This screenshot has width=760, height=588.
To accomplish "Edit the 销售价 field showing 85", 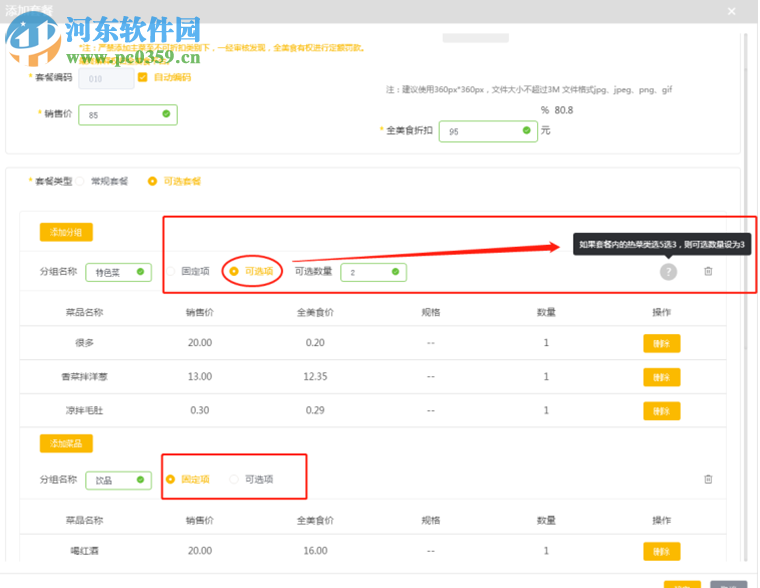I will pos(128,115).
